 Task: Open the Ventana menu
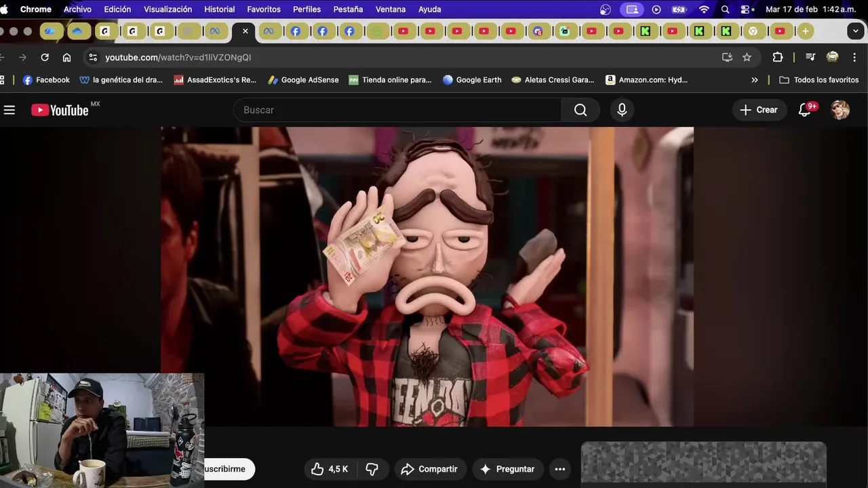(391, 9)
